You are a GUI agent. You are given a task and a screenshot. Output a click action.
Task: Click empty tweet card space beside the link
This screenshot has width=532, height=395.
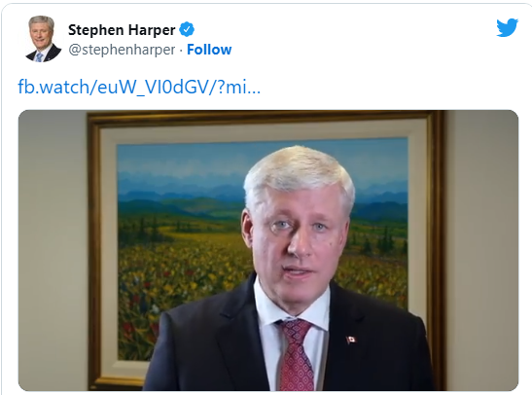point(390,87)
